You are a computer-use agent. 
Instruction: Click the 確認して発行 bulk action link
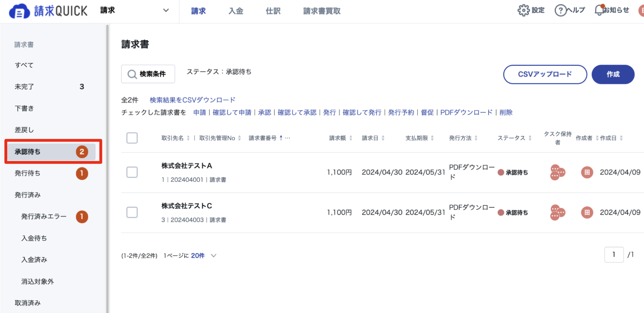[362, 112]
